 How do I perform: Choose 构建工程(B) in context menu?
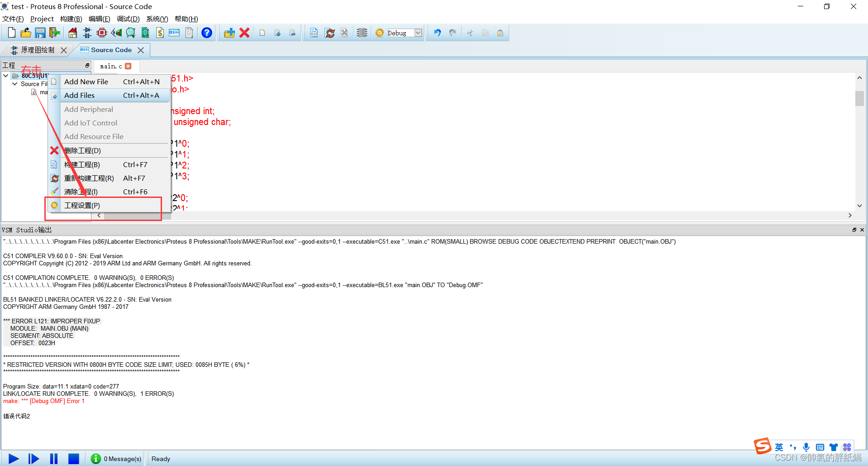(x=110, y=164)
